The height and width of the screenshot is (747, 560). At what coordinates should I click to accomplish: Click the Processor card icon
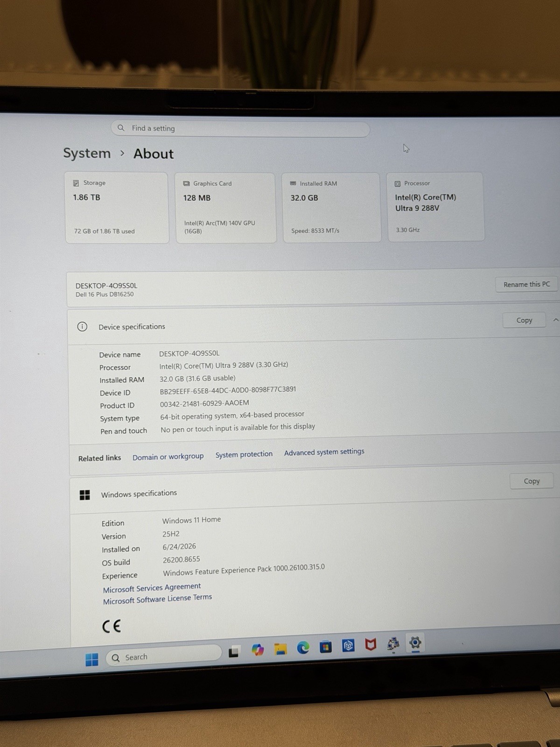[398, 183]
